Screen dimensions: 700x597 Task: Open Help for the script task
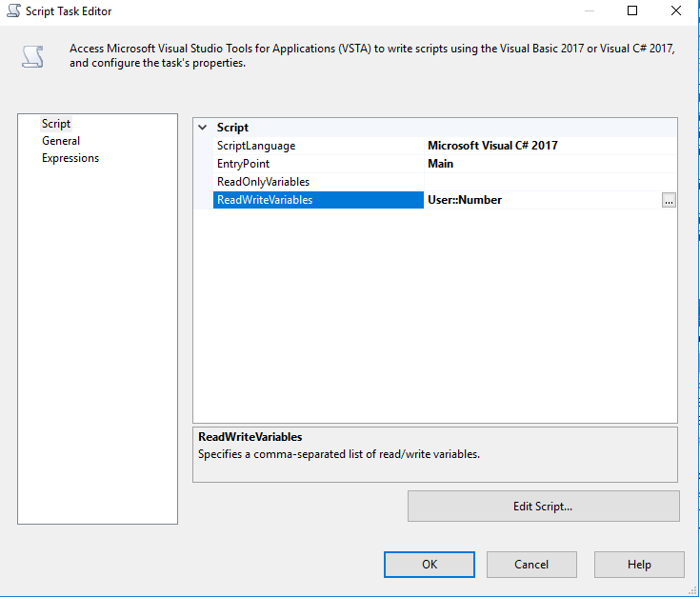(x=639, y=565)
